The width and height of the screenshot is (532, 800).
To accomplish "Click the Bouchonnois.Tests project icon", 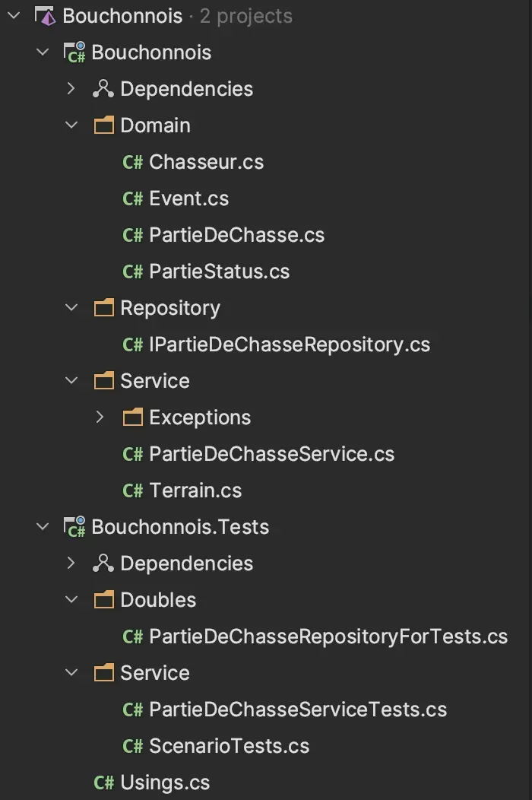I will [x=74, y=527].
